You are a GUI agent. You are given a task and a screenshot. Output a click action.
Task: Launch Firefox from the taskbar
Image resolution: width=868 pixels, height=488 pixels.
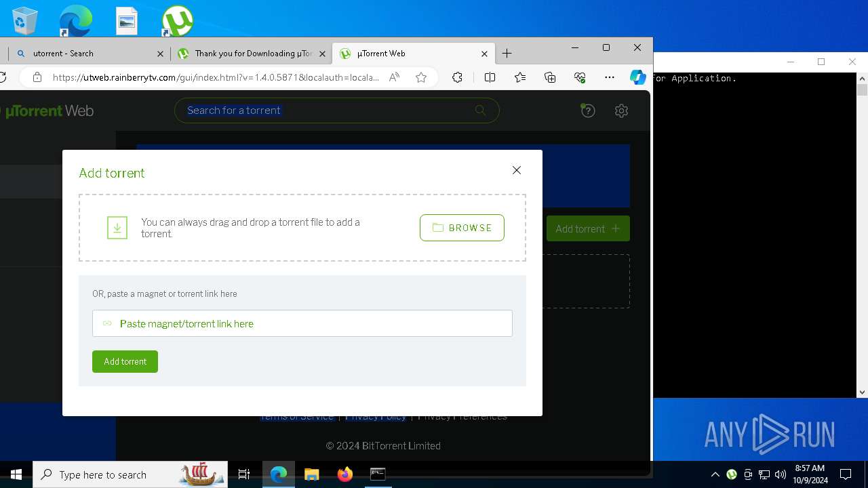click(x=345, y=474)
